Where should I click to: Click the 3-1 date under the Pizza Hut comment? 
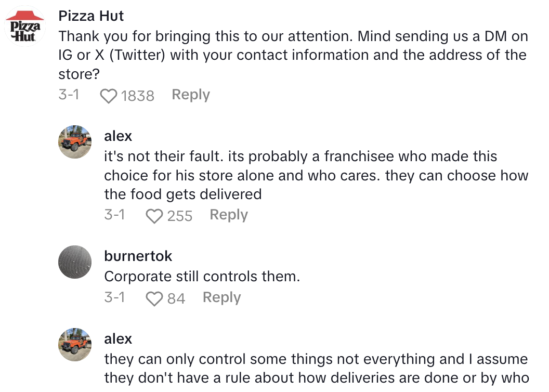tap(69, 95)
